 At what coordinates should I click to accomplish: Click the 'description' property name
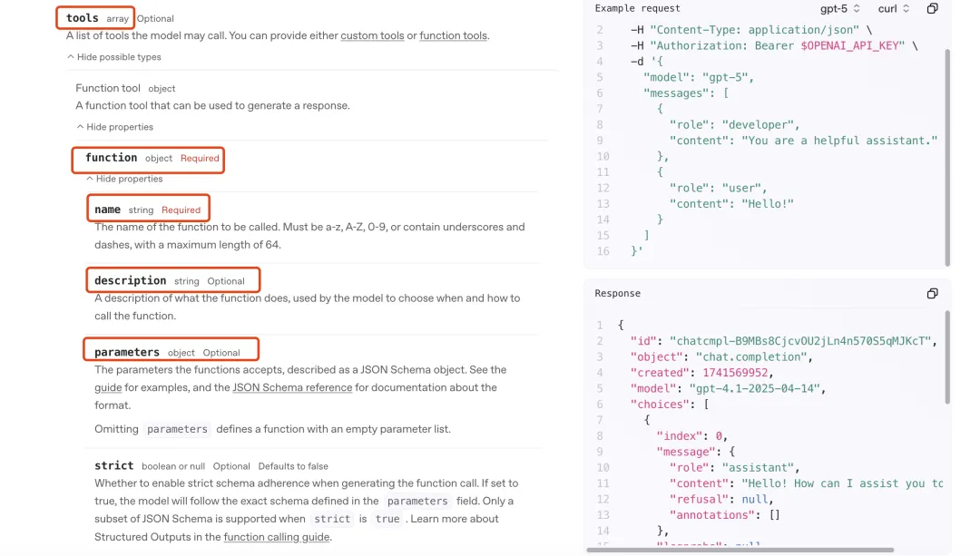click(130, 281)
